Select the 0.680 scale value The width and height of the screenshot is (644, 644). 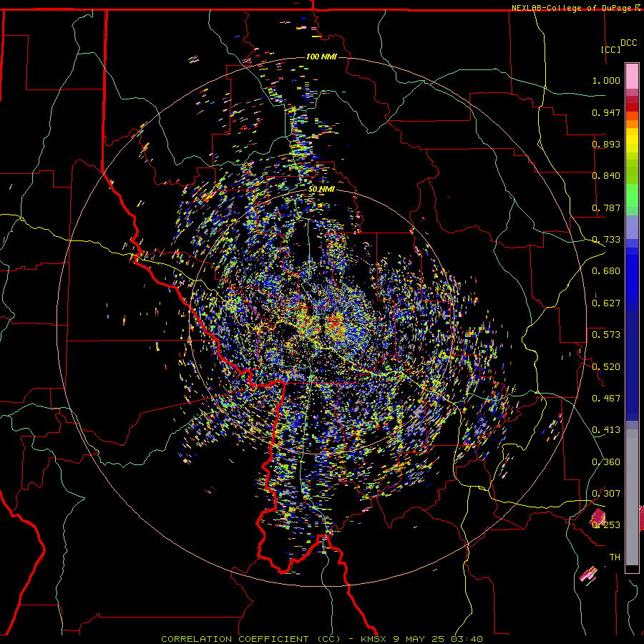point(606,271)
